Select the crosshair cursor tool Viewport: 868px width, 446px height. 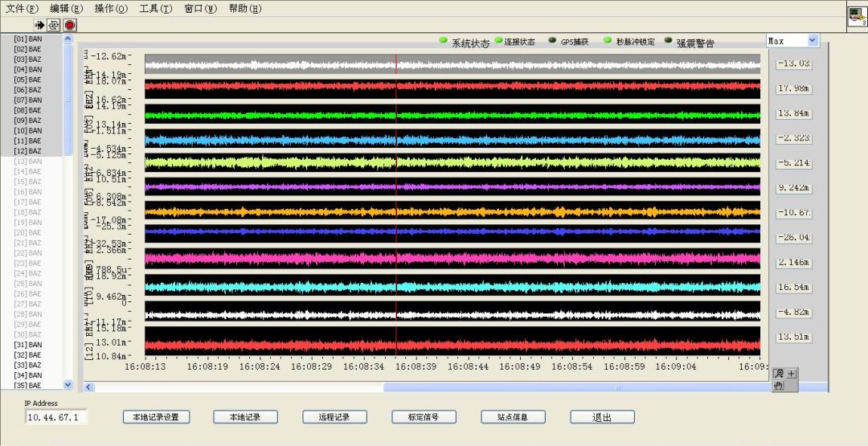coord(792,374)
